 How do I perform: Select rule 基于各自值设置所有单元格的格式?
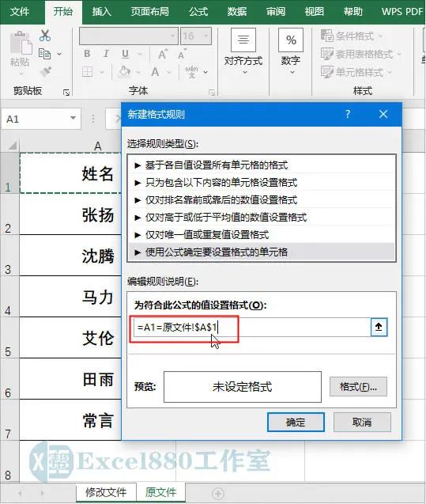click(262, 165)
